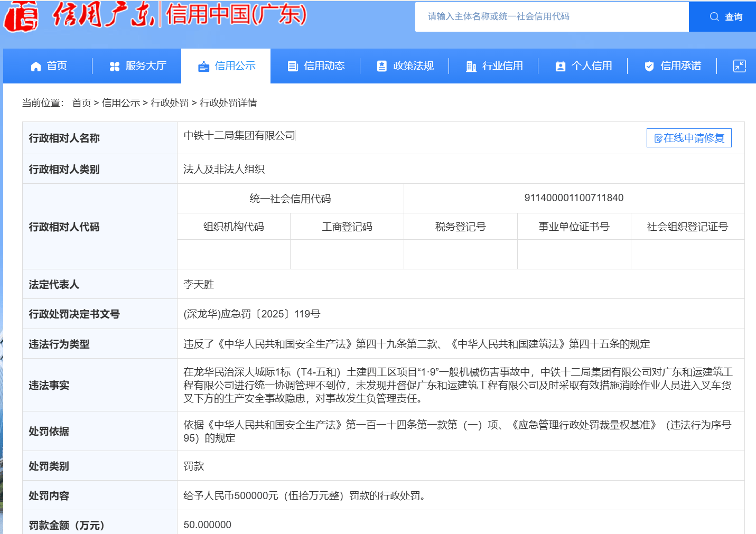The image size is (756, 534).
Task: Open the 服务大厅 menu item
Action: coord(146,66)
